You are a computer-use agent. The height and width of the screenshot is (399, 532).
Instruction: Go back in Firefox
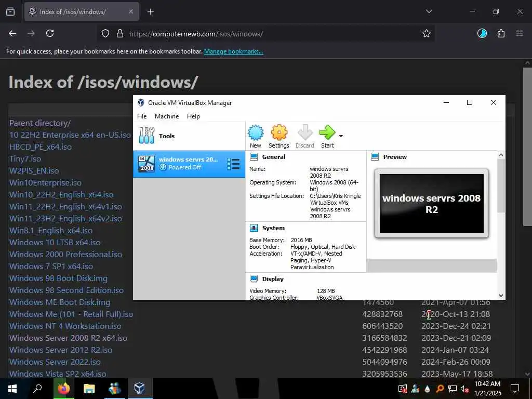click(12, 33)
